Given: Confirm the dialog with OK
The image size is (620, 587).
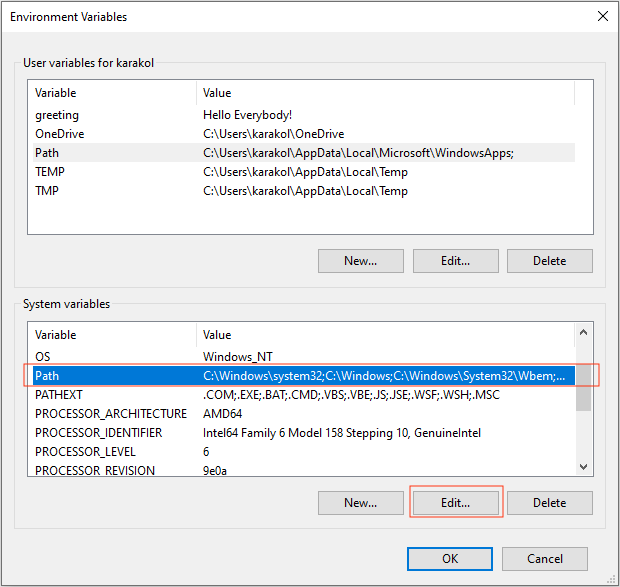Looking at the screenshot, I should (x=450, y=559).
